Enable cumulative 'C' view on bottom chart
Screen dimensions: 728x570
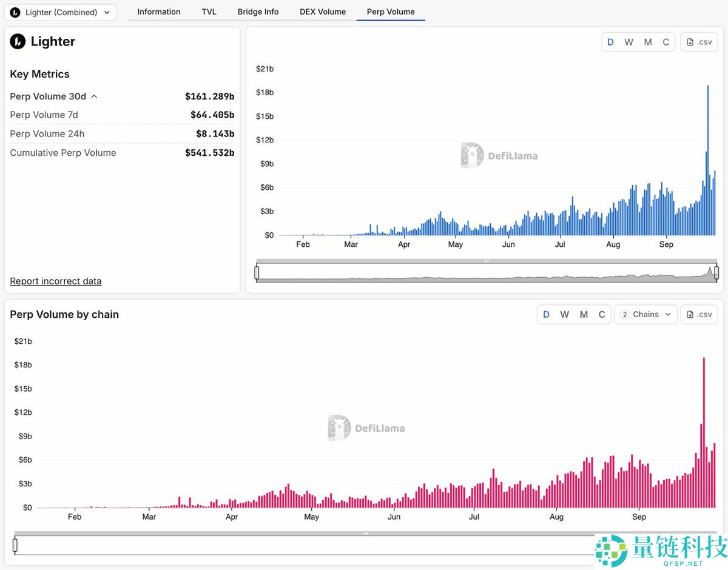(x=602, y=314)
